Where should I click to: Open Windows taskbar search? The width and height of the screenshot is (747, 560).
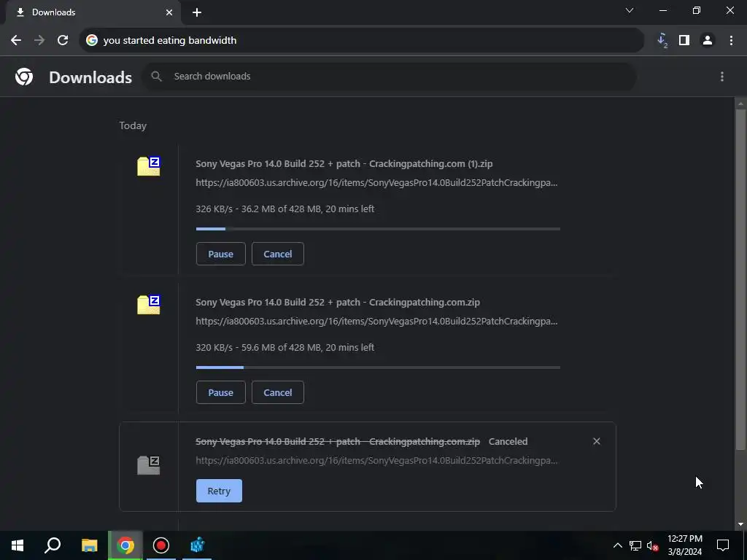point(53,545)
